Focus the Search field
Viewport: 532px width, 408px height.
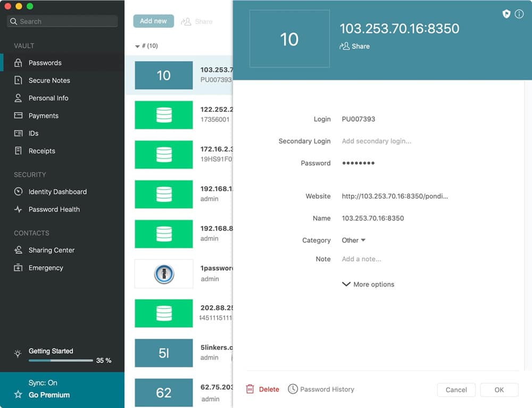point(62,21)
